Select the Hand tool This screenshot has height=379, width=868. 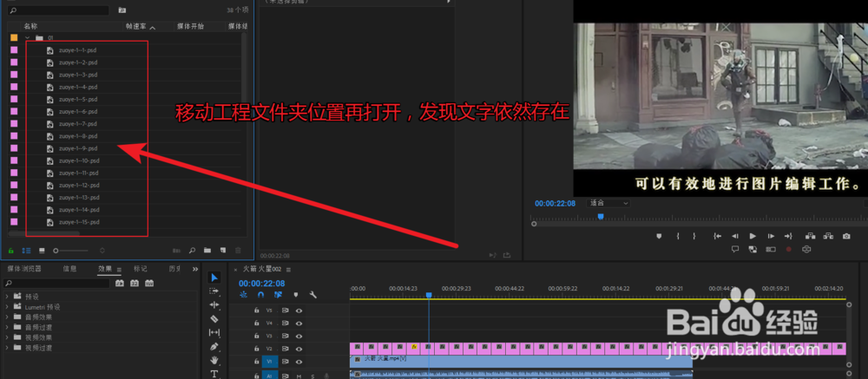[214, 360]
